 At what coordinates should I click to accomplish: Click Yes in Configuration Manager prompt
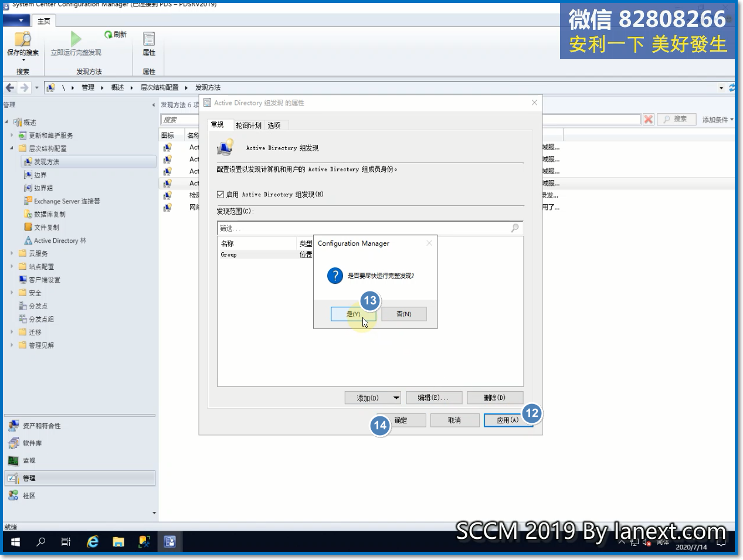point(353,314)
